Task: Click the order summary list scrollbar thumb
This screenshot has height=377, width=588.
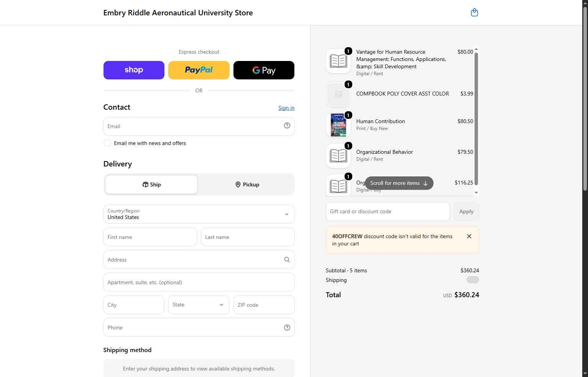Action: click(x=476, y=119)
